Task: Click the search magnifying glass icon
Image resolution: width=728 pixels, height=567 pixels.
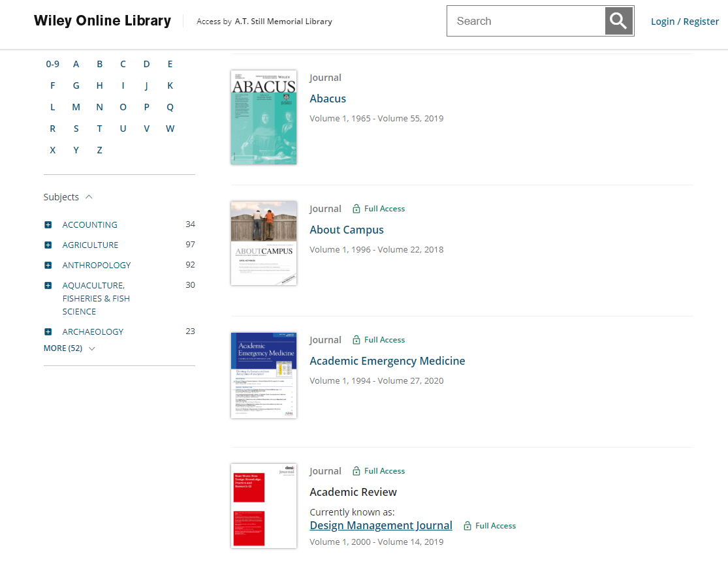Action: pos(618,21)
